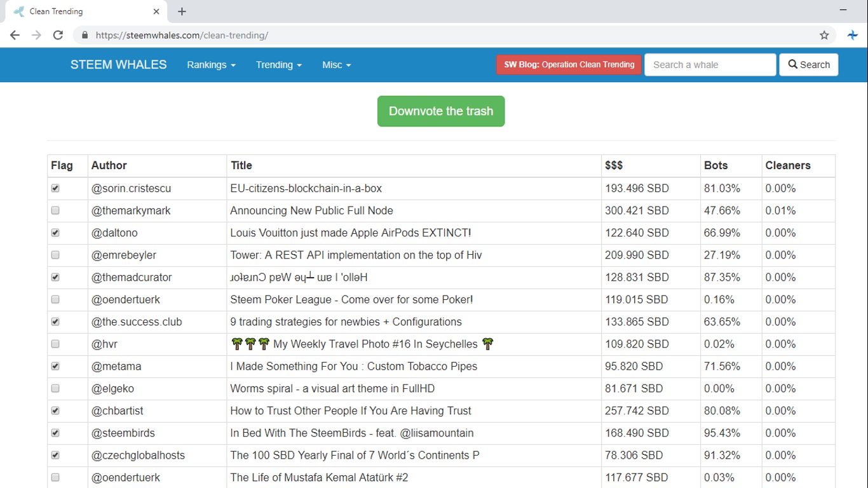Screen dimensions: 868x488
Task: Close the Clean Trending tab
Action: pos(156,11)
